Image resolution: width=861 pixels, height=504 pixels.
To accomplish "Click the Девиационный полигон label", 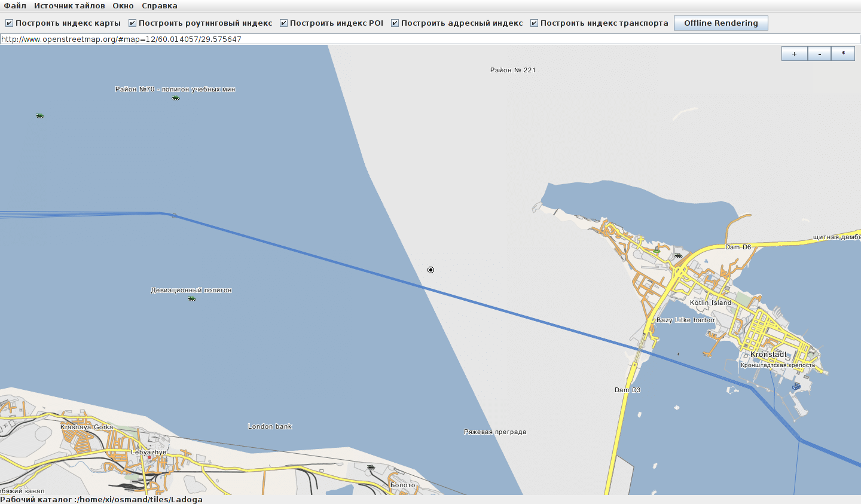I will coord(191,290).
